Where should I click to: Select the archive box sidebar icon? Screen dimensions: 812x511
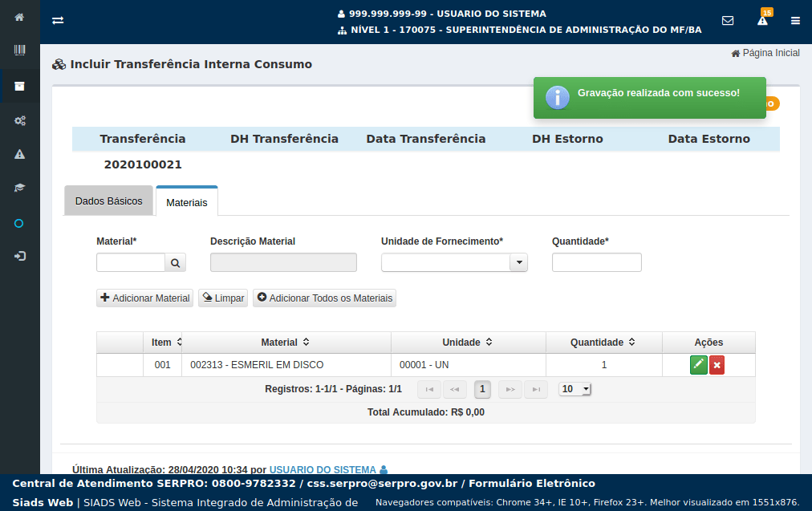click(19, 86)
